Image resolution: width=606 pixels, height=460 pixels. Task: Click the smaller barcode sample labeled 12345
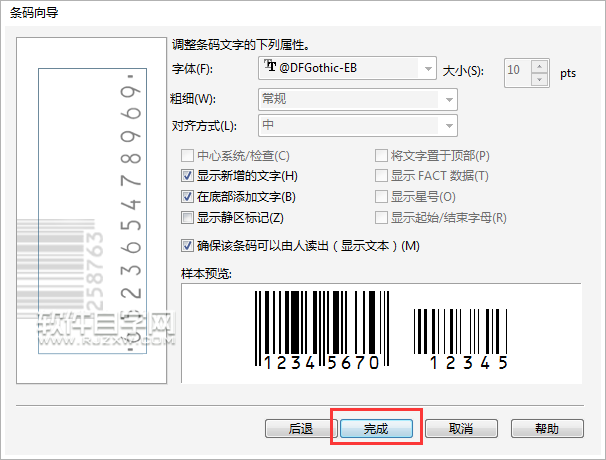coord(460,339)
